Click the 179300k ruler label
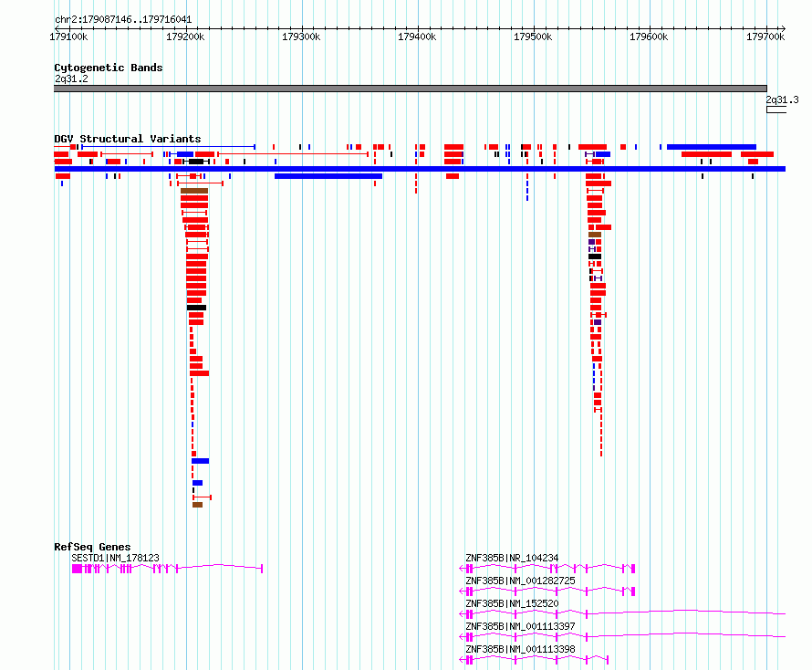 click(x=301, y=37)
